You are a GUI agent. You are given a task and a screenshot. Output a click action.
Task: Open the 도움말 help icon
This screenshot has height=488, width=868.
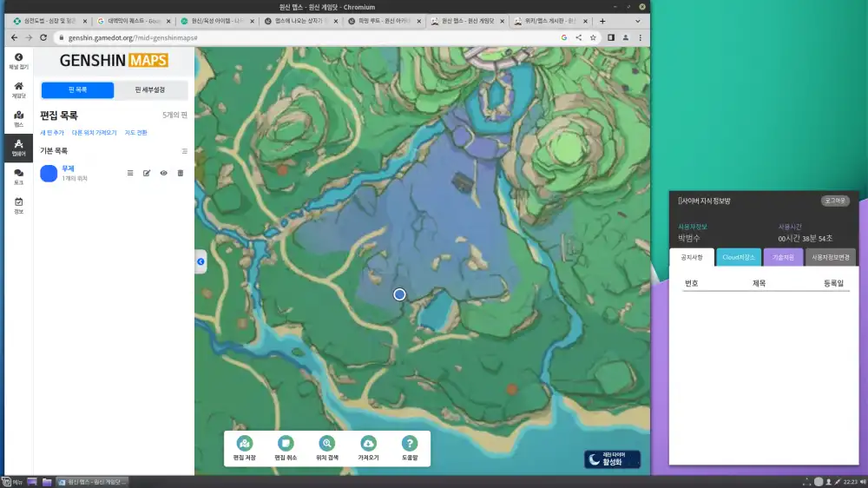pos(410,444)
